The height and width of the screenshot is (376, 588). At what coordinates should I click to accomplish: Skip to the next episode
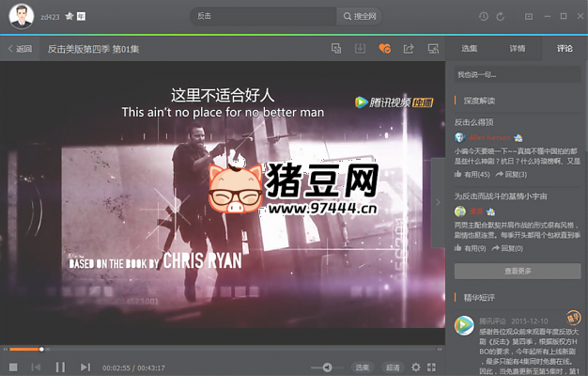[x=85, y=367]
